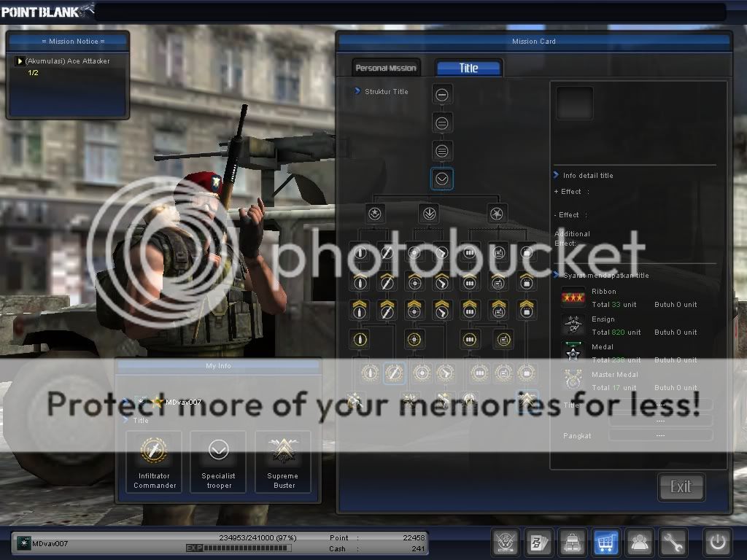Select the Supreme Buster title slot
This screenshot has height=560, width=747.
[283, 462]
